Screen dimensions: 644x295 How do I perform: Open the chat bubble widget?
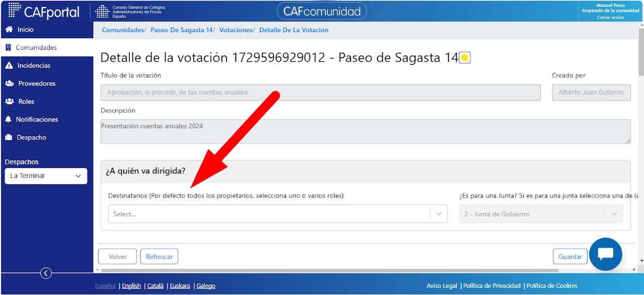pos(606,254)
